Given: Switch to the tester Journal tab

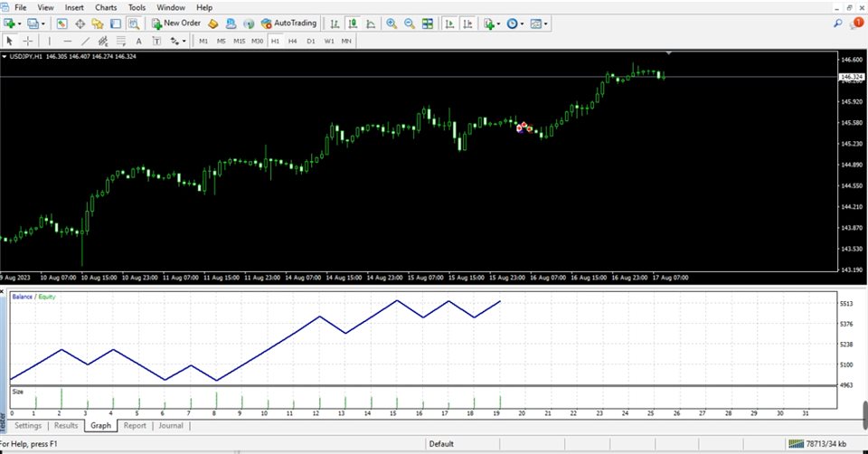Looking at the screenshot, I should (171, 425).
